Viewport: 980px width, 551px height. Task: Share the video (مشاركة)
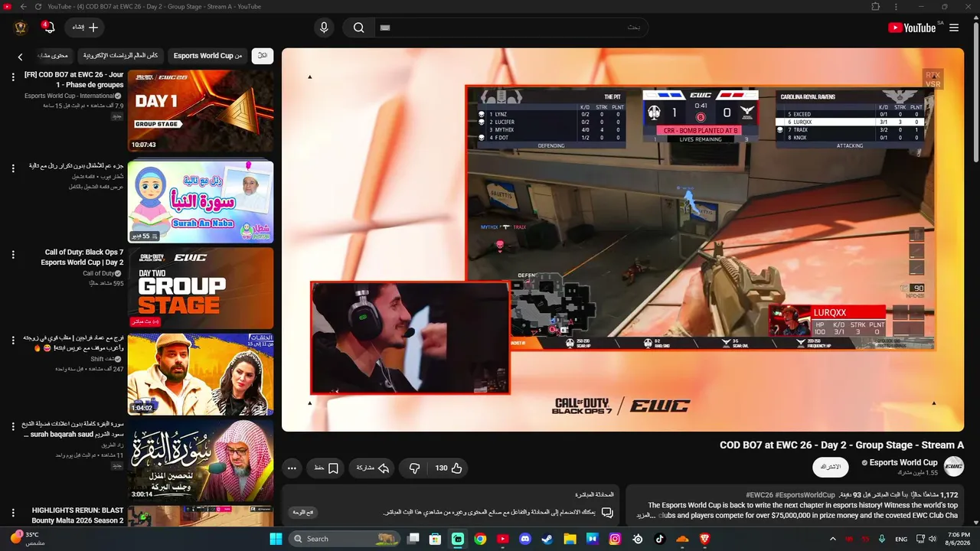tap(372, 468)
